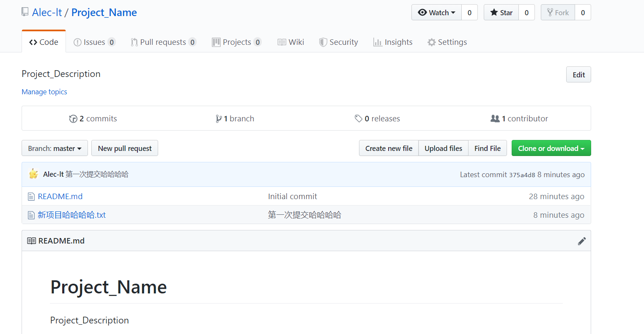Expand the Clone or download dropdown
Screen dimensions: 644x334
pyautogui.click(x=551, y=148)
